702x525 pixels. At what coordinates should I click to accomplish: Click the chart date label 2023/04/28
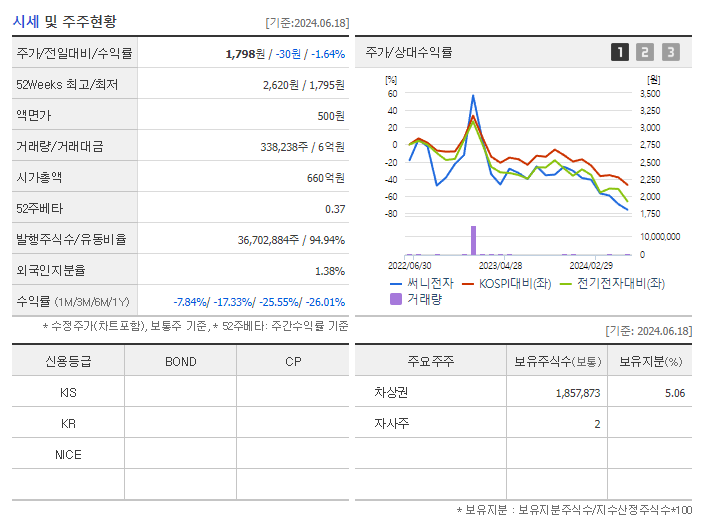tap(501, 266)
